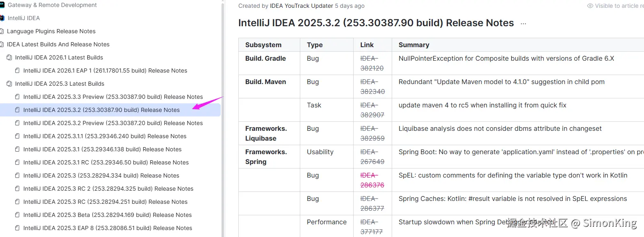Open issue link IDEA-382959 for Liquibase
Viewport: 644px width, 237px height.
(x=372, y=133)
